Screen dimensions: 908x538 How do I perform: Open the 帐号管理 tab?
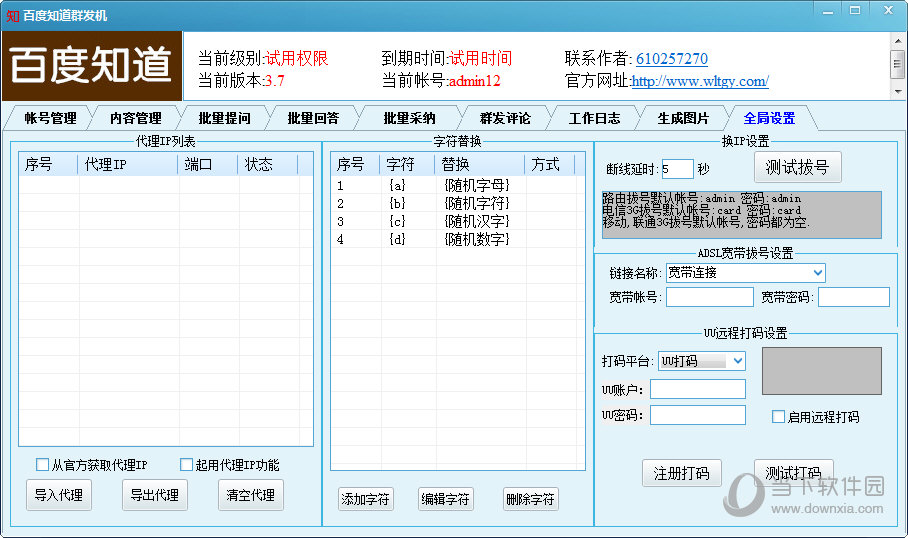50,118
